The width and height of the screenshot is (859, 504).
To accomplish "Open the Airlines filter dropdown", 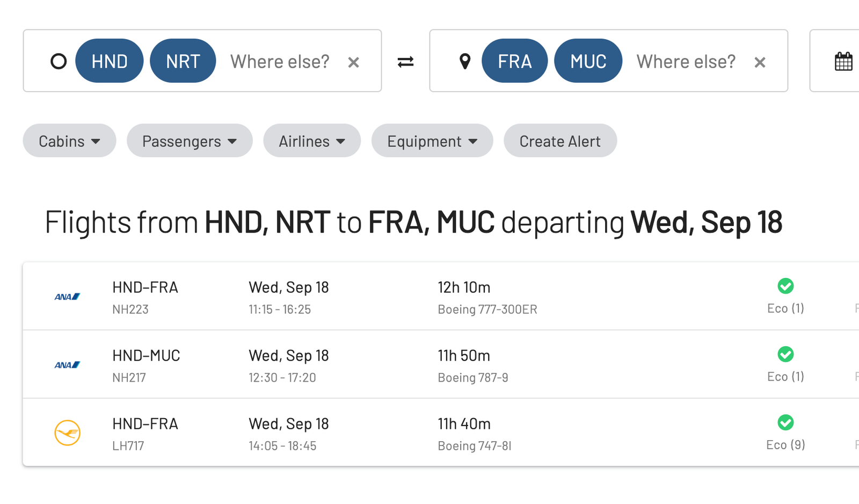I will click(x=312, y=141).
